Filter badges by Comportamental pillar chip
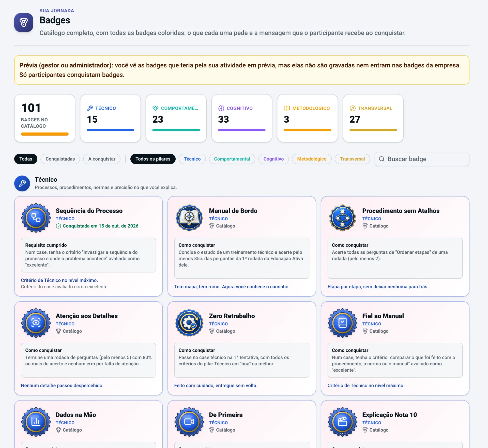 click(232, 159)
